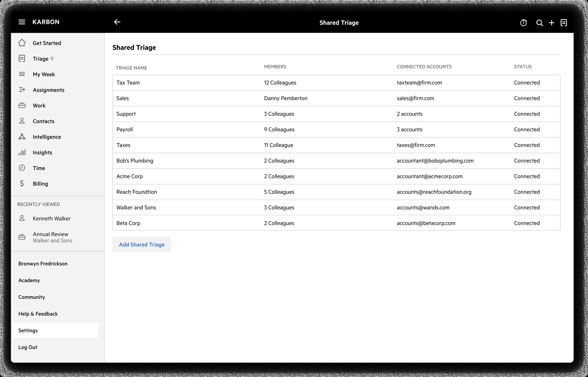Open the Intelligence panel
Screen dimensions: 588x377
47,137
